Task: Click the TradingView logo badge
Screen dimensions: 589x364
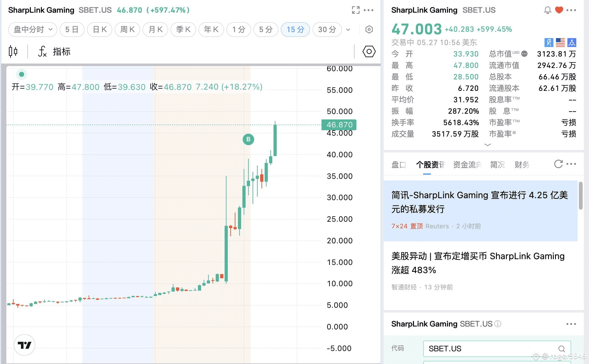Action: pos(24,345)
